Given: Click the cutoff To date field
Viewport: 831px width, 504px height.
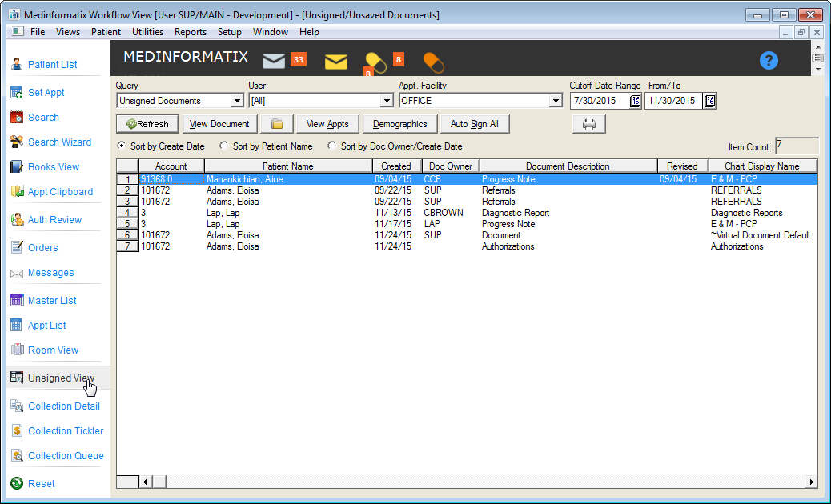Looking at the screenshot, I should point(673,101).
